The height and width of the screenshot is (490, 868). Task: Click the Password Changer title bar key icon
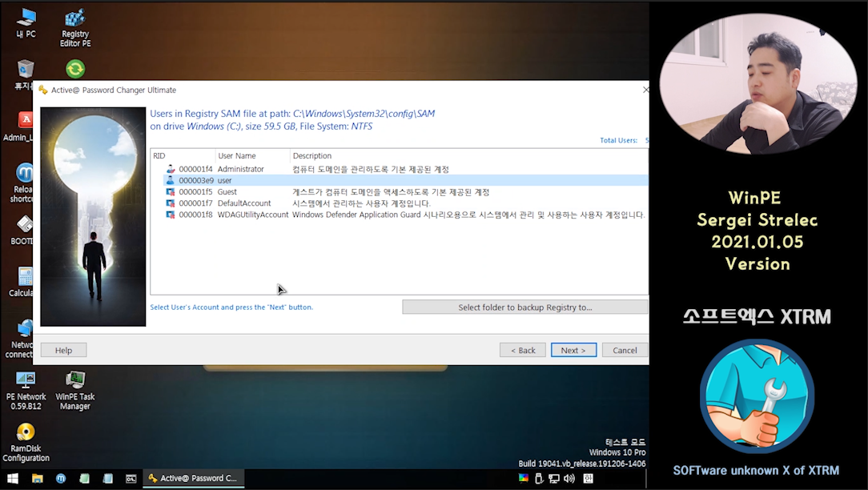point(43,90)
